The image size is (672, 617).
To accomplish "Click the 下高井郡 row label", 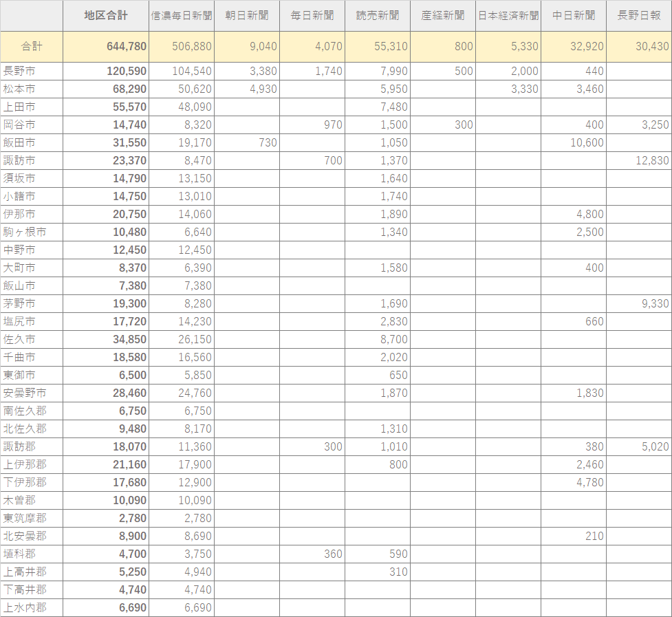I will coord(32,589).
